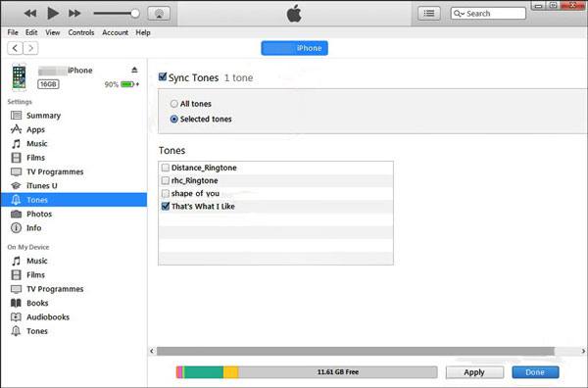Start playback with the play button
The height and width of the screenshot is (388, 588).
53,14
